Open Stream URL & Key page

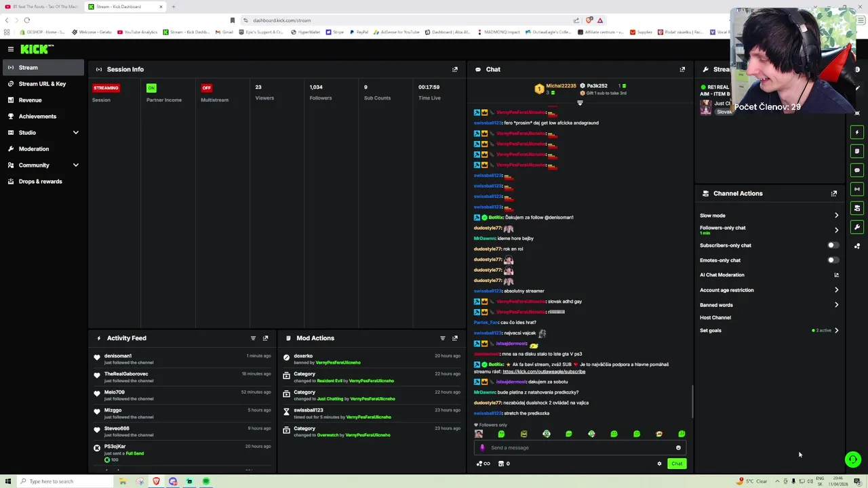[43, 84]
